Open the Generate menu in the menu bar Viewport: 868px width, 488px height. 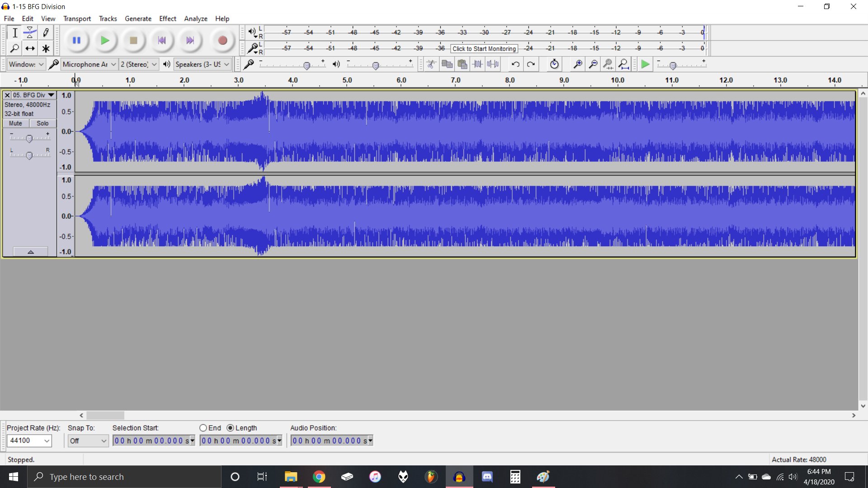(138, 19)
